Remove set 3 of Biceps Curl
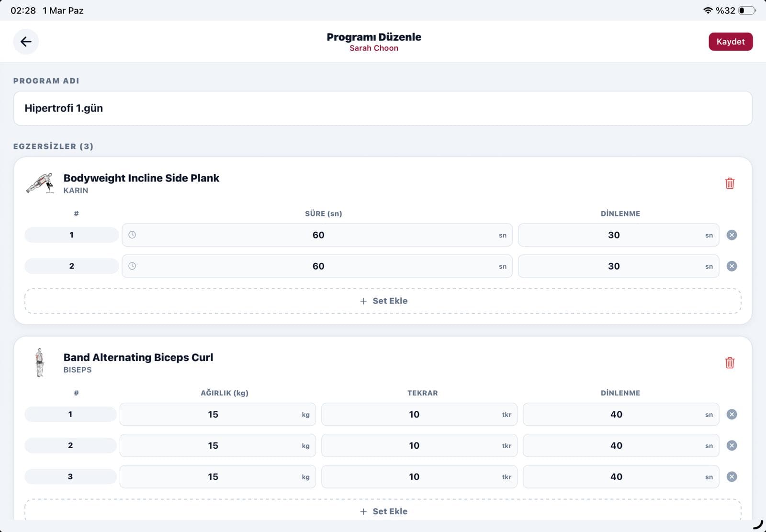766x532 pixels. pyautogui.click(x=732, y=477)
